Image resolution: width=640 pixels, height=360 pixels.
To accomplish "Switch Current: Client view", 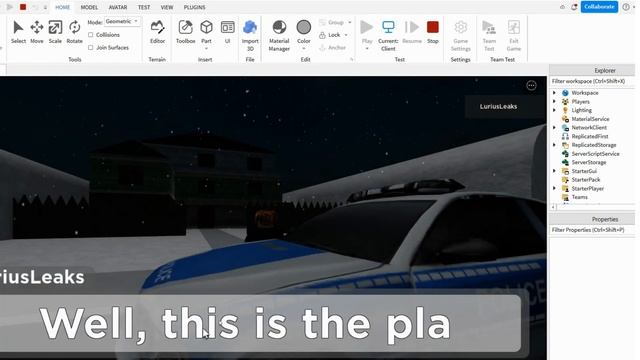I will [x=388, y=36].
